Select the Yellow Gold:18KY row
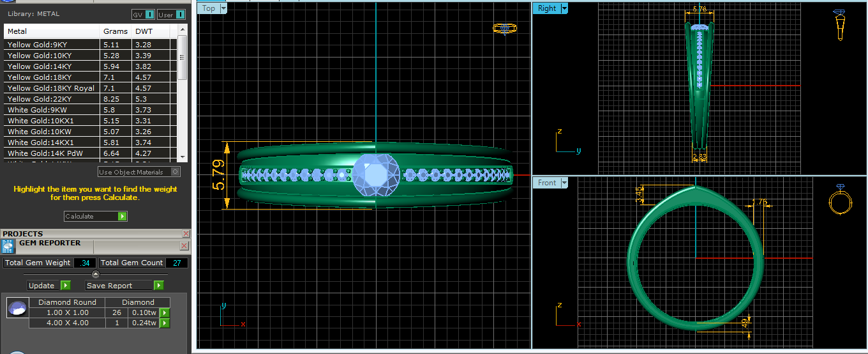Screen dimensions: 868x354 click(91, 77)
